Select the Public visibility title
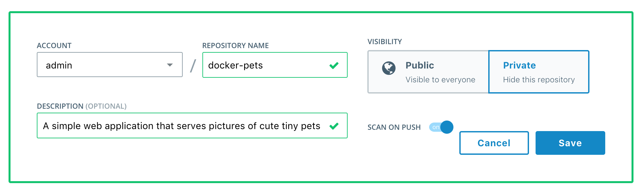The width and height of the screenshot is (644, 193). (x=420, y=65)
